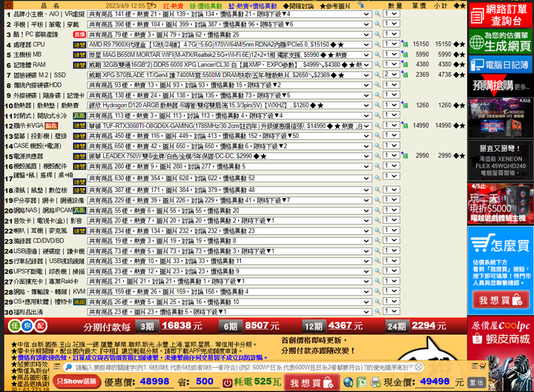Open the XENEON FLEX 45WQHD240 ad
The height and width of the screenshot is (392, 534).
coord(500,161)
